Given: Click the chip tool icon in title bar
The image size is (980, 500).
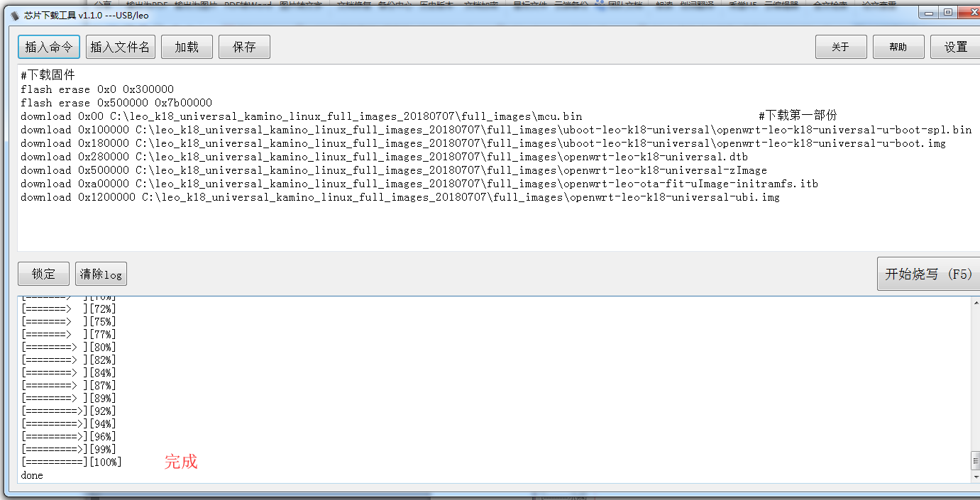Looking at the screenshot, I should tap(15, 15).
